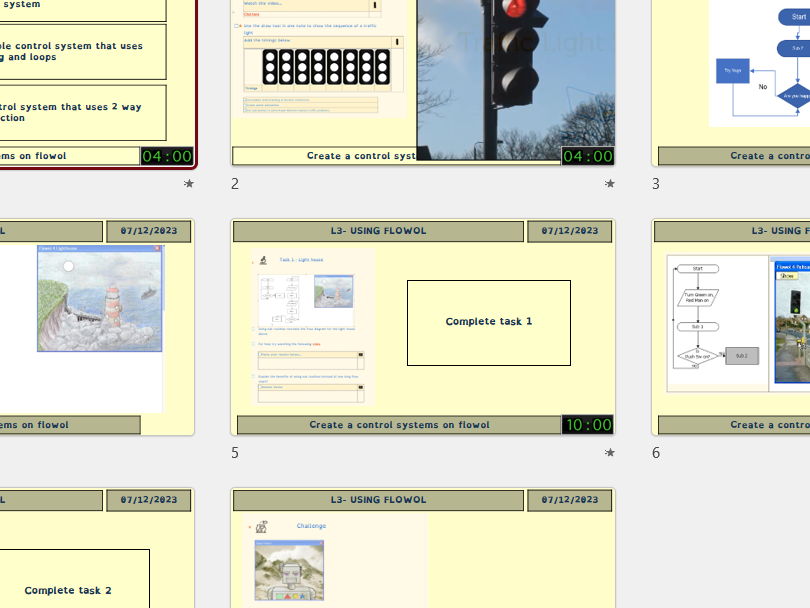Click the animation star below slide 2
Image resolution: width=810 pixels, height=608 pixels.
point(610,184)
